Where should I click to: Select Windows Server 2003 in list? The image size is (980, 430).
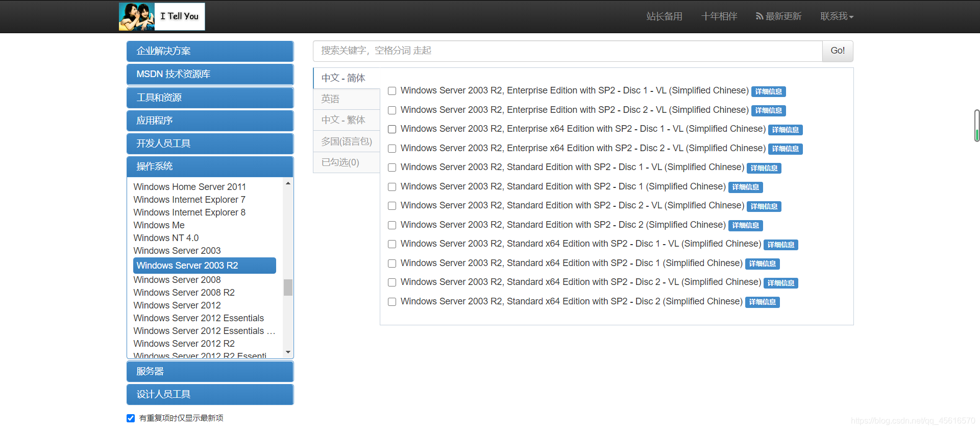click(177, 251)
